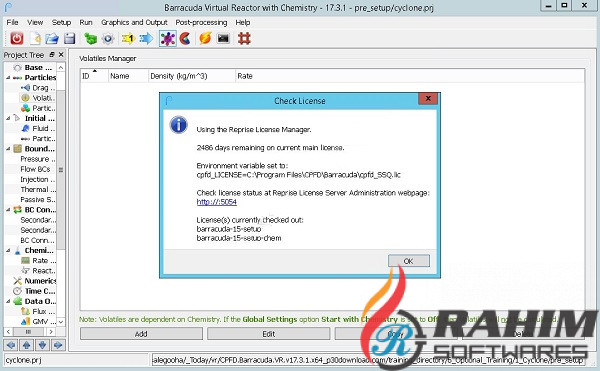Image resolution: width=600 pixels, height=371 pixels.
Task: Click the red power icon in toolbar
Action: pos(16,39)
